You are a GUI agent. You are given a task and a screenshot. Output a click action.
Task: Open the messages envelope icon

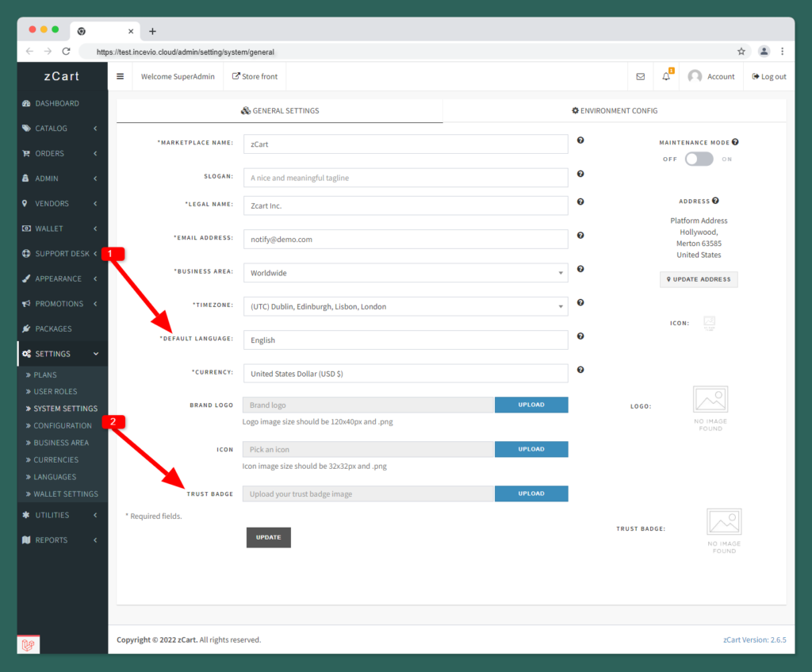(x=641, y=77)
